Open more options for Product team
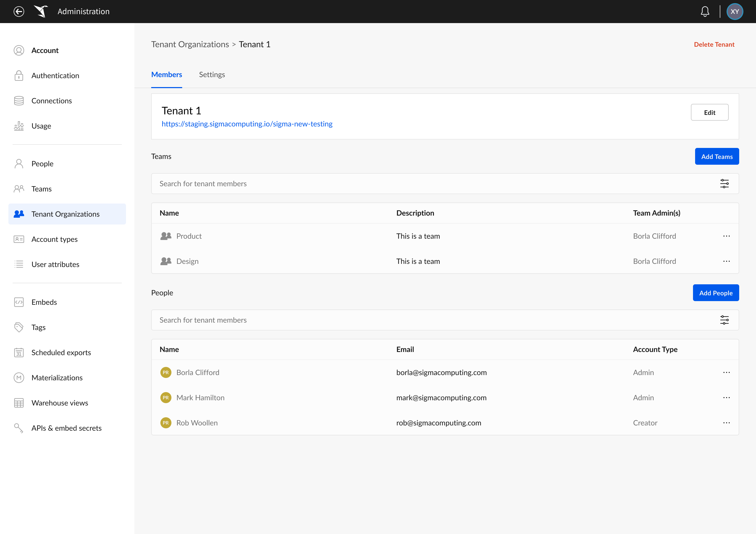Viewport: 756px width, 534px height. pos(726,236)
